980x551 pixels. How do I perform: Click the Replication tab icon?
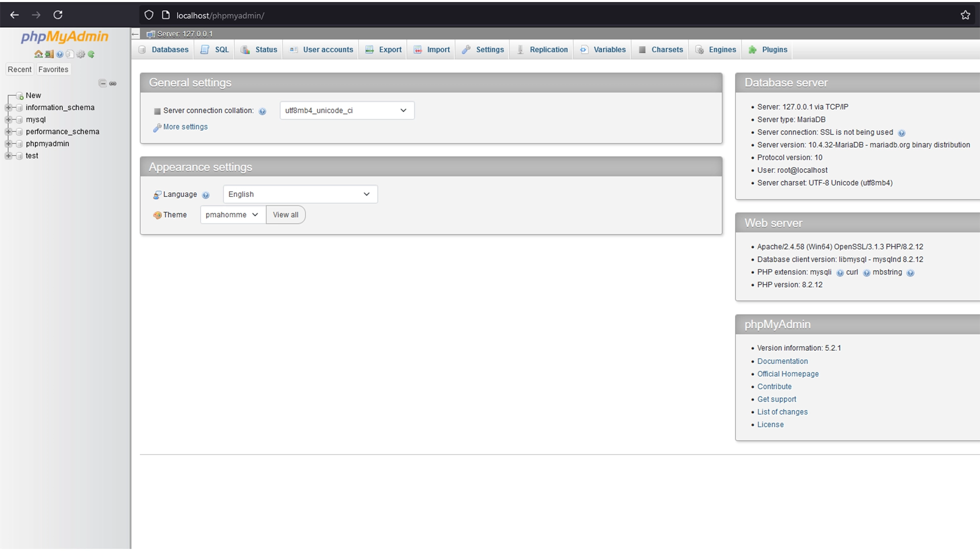520,49
